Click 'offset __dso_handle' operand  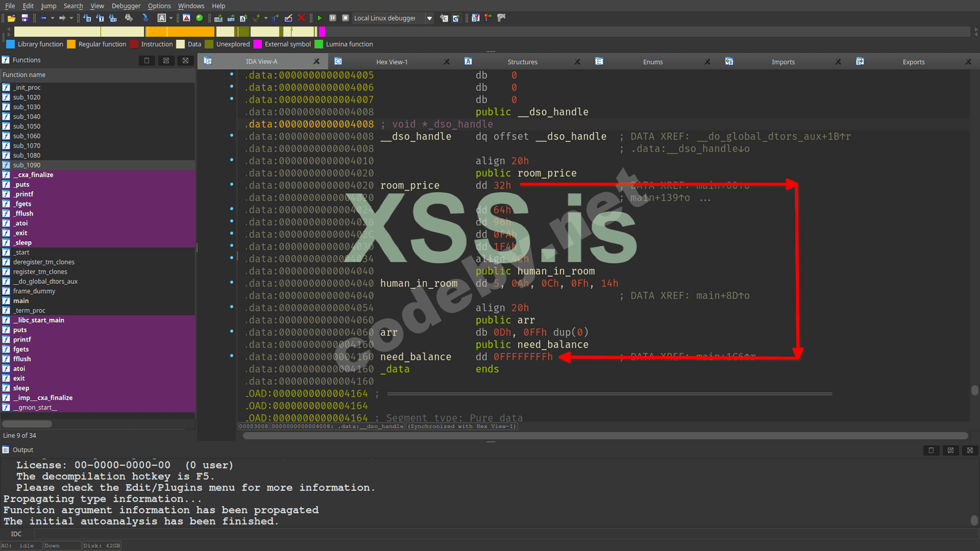550,137
